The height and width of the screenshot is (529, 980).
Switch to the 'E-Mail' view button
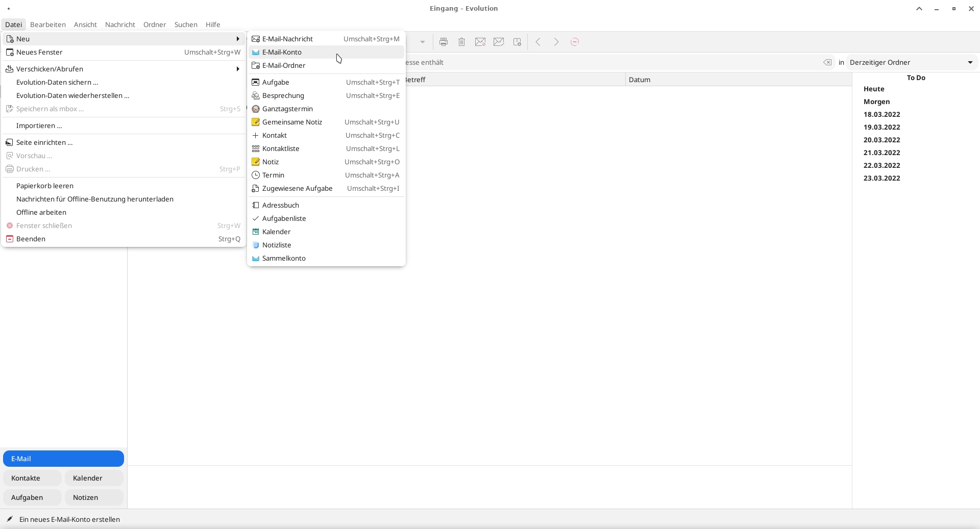click(x=63, y=459)
